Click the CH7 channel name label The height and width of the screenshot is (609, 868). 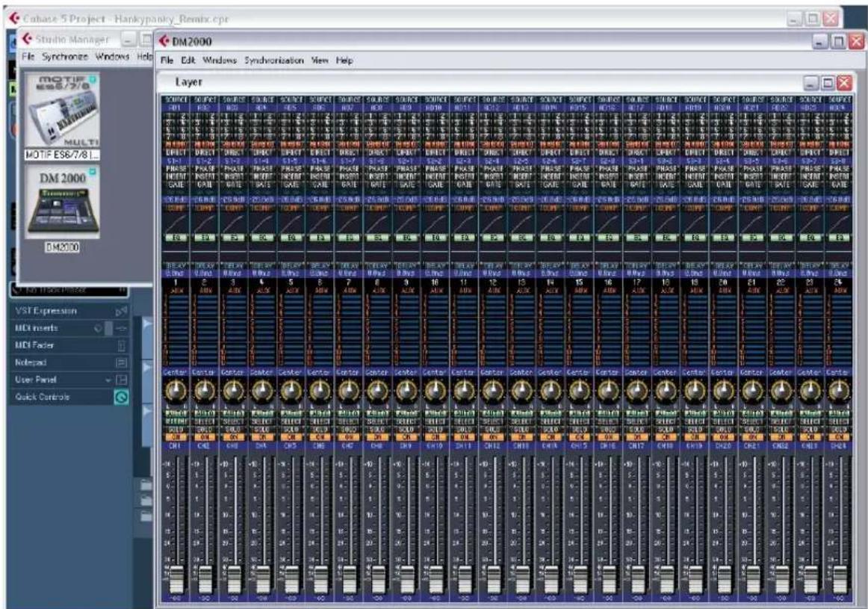[349, 445]
